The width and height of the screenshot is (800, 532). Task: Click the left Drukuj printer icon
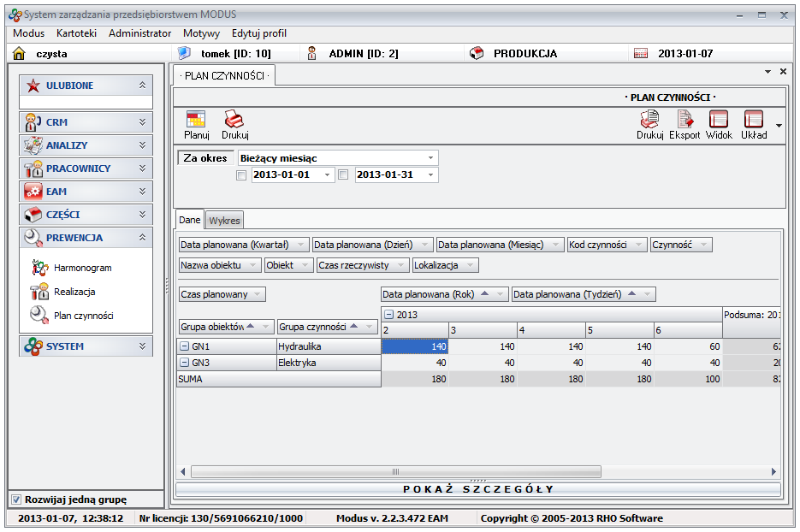[234, 120]
